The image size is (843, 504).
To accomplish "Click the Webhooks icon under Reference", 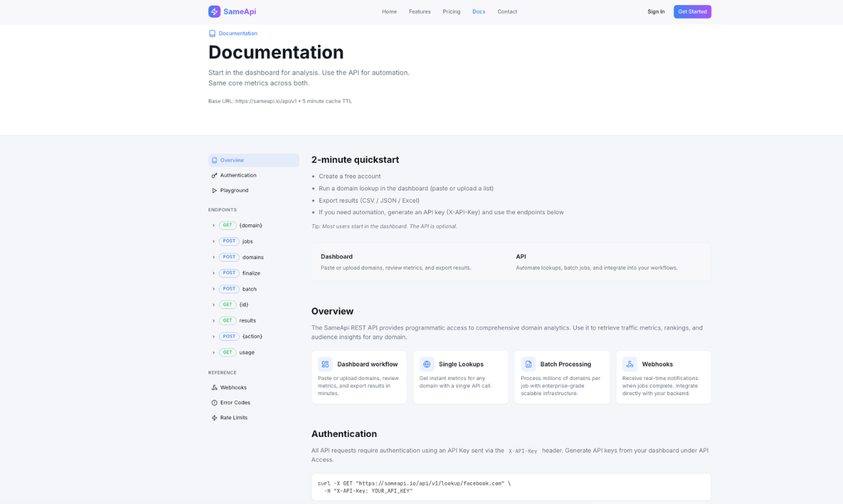I will (214, 387).
